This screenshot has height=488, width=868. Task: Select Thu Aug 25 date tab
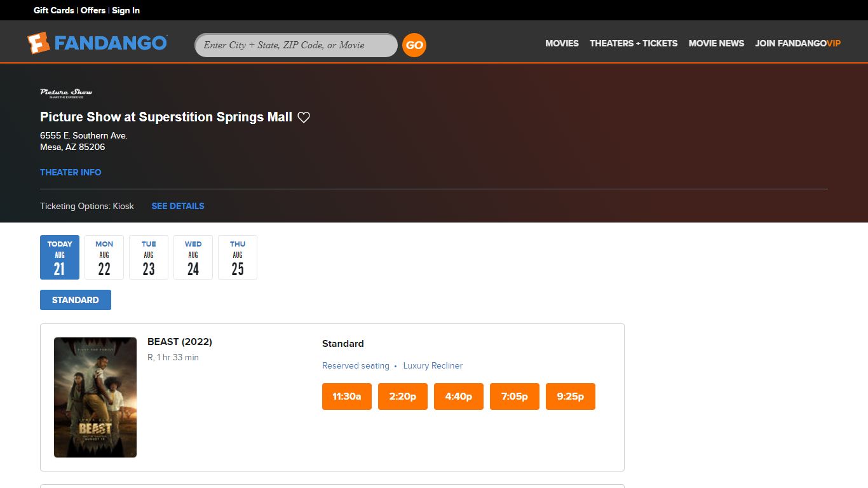point(238,257)
